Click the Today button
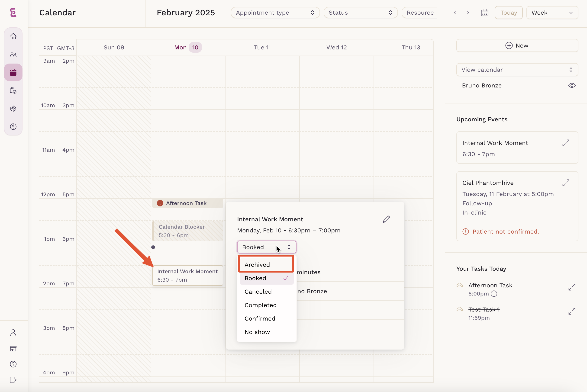587x392 pixels. pos(509,13)
